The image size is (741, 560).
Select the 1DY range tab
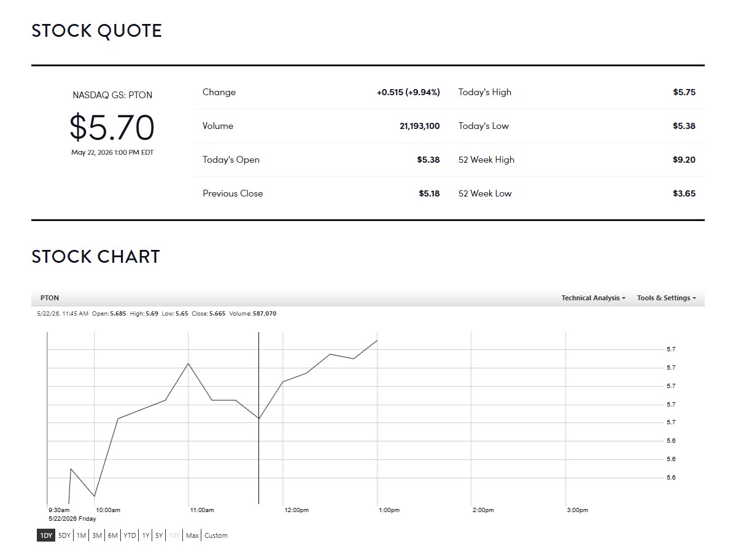[46, 535]
